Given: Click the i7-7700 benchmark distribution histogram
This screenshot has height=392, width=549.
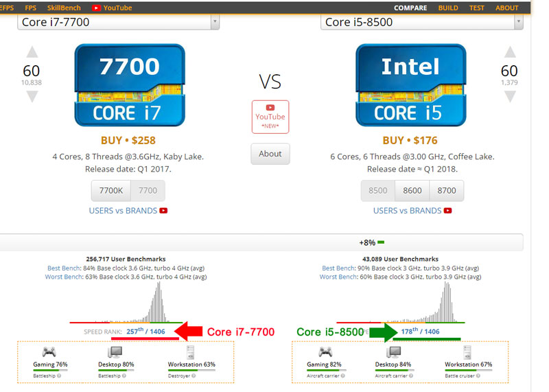Looking at the screenshot, I should pyautogui.click(x=126, y=303).
